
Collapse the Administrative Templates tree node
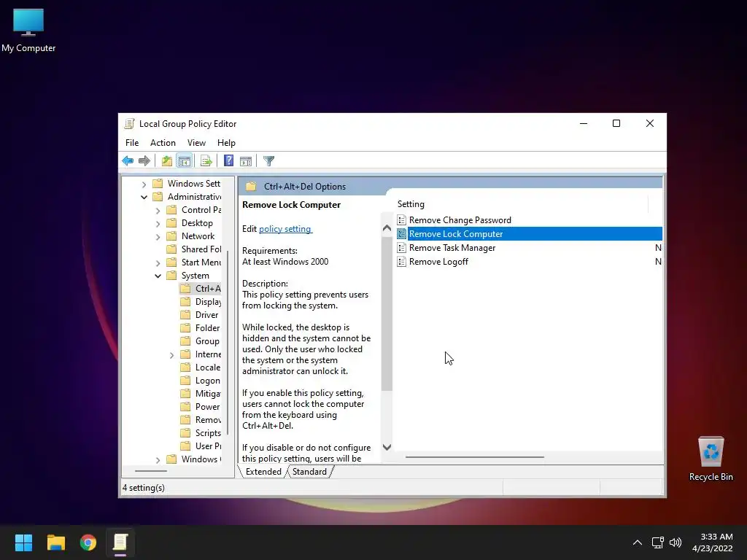click(144, 197)
